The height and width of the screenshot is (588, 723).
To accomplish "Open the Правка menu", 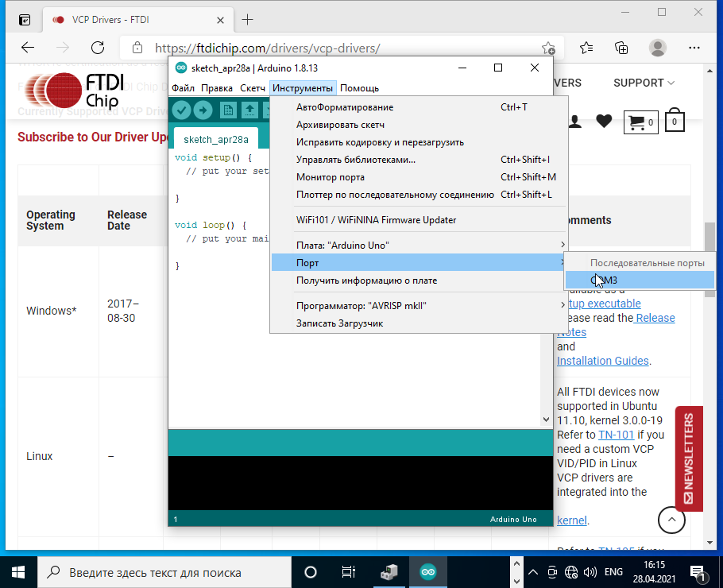I will (217, 88).
